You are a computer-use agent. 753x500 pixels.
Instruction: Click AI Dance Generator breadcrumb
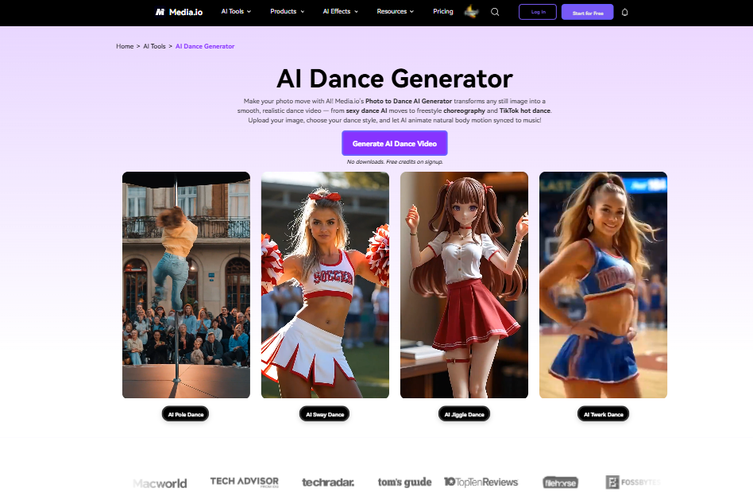(205, 46)
